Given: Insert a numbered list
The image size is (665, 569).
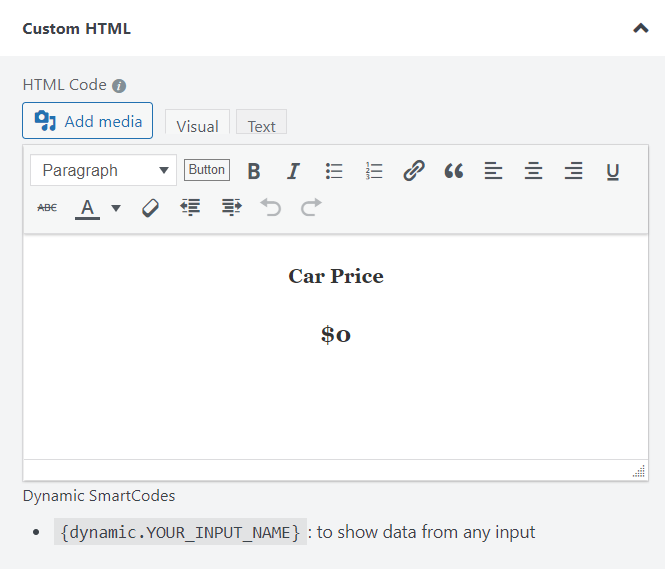Looking at the screenshot, I should (374, 171).
